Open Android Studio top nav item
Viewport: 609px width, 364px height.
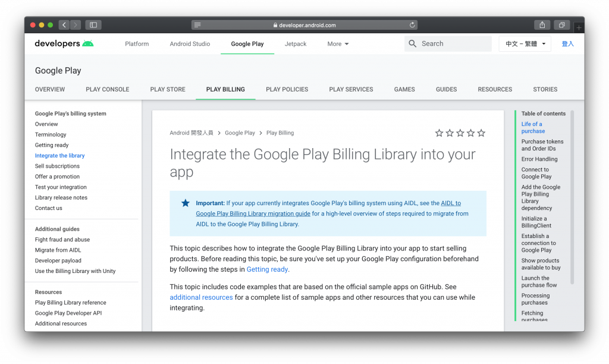click(190, 44)
